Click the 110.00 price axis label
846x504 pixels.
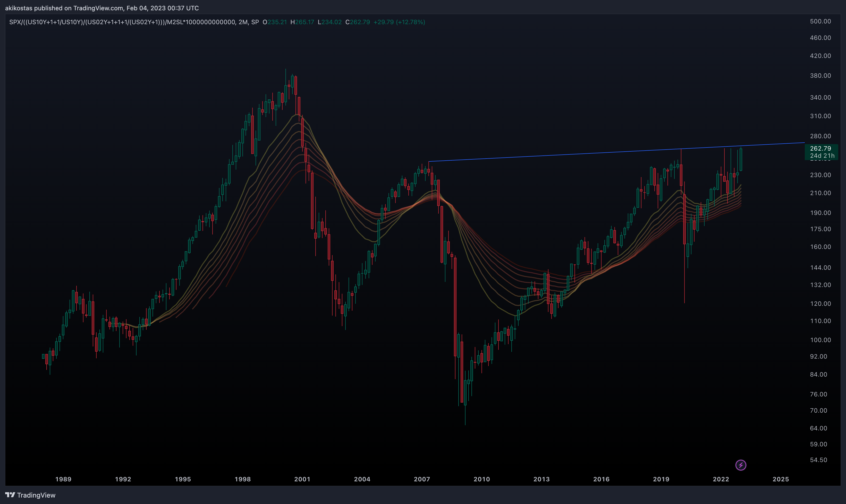[x=820, y=321]
